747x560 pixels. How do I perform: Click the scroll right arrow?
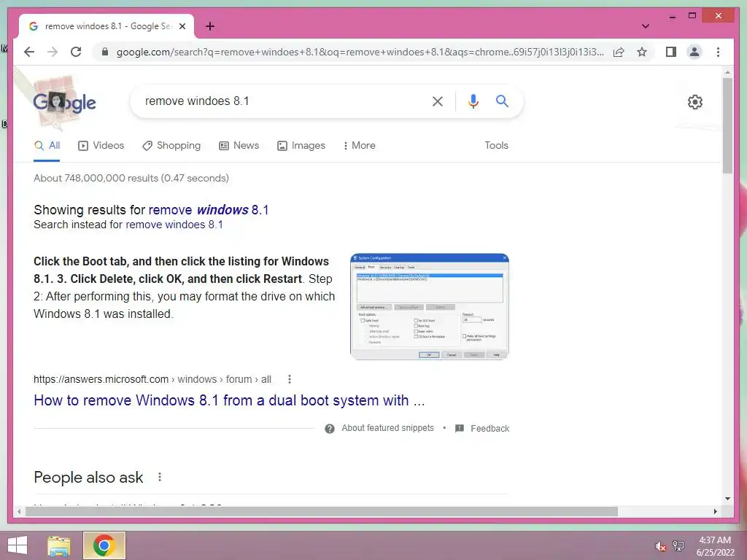[715, 511]
